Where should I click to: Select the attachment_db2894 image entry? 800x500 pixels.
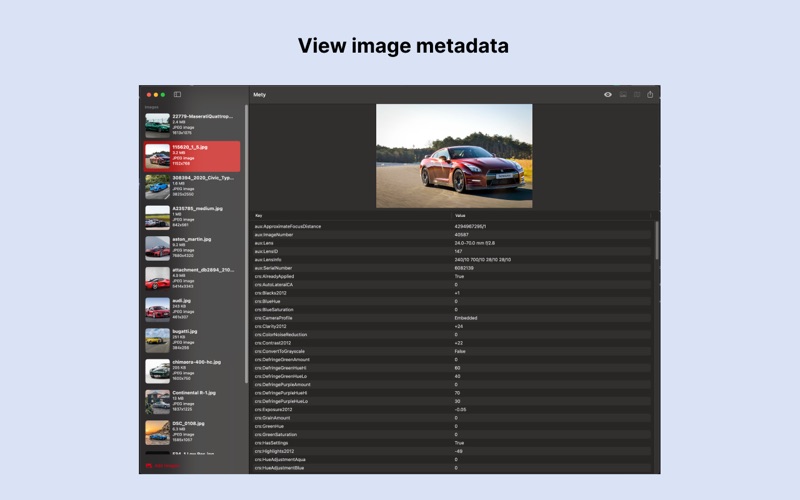pos(192,279)
